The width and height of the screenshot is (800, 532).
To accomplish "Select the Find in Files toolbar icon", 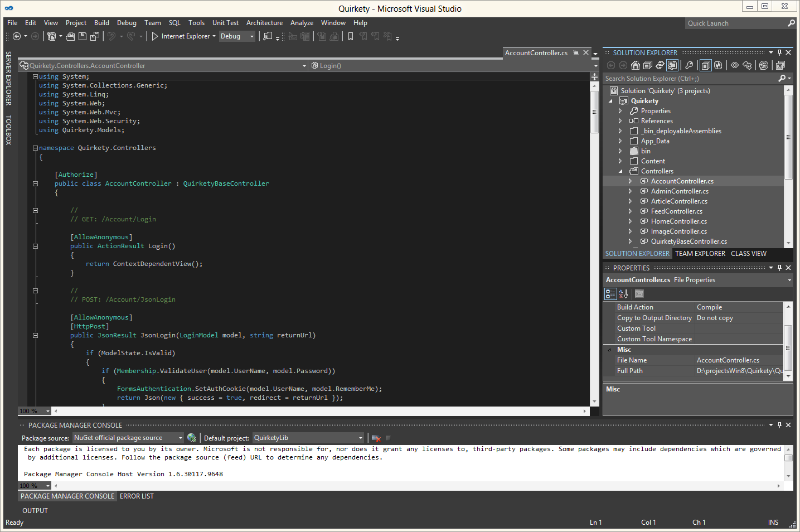I will [268, 36].
